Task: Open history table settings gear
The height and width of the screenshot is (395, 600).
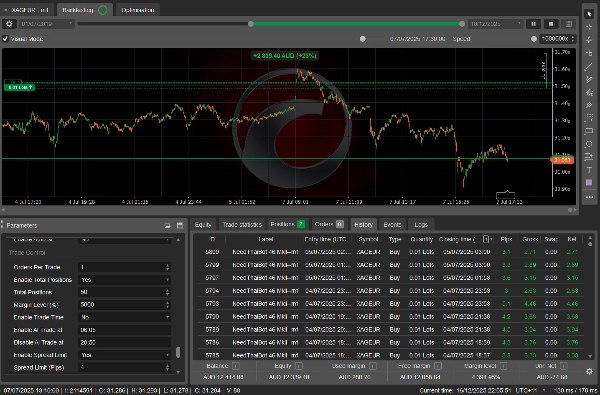Action: tap(589, 371)
